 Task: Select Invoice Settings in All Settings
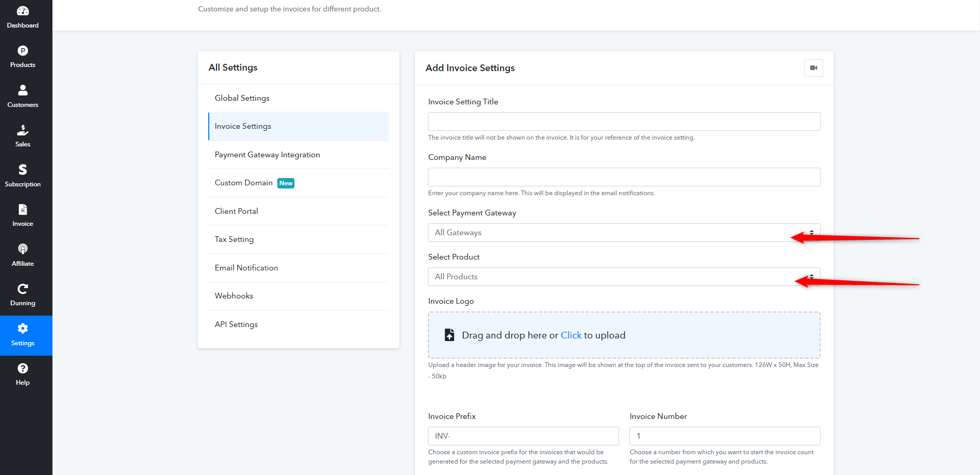(299, 126)
